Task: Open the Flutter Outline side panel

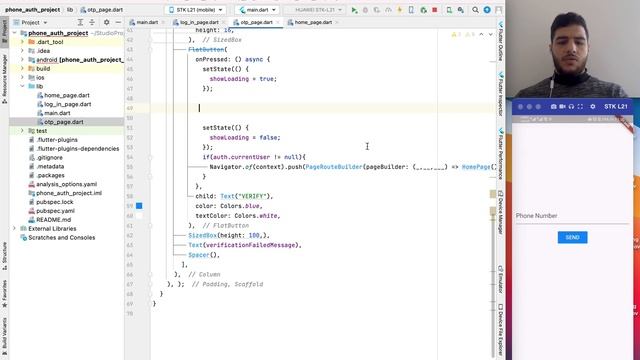Action: coord(500,42)
